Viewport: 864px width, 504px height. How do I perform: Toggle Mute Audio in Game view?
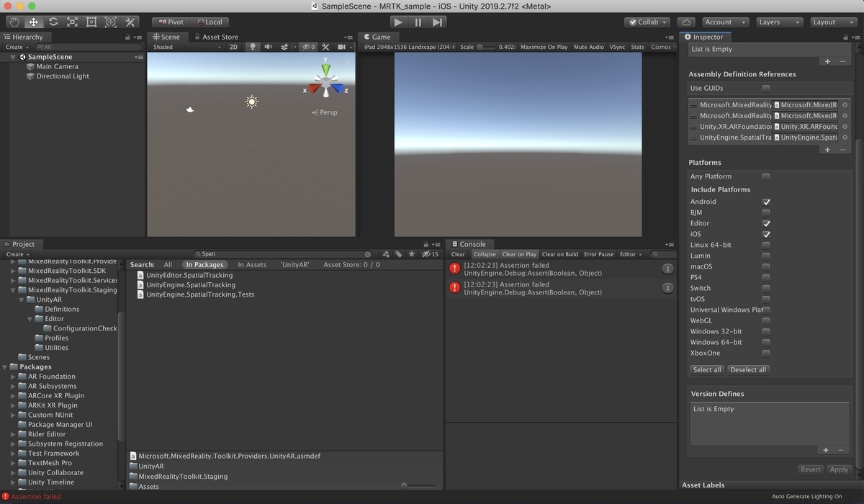589,47
